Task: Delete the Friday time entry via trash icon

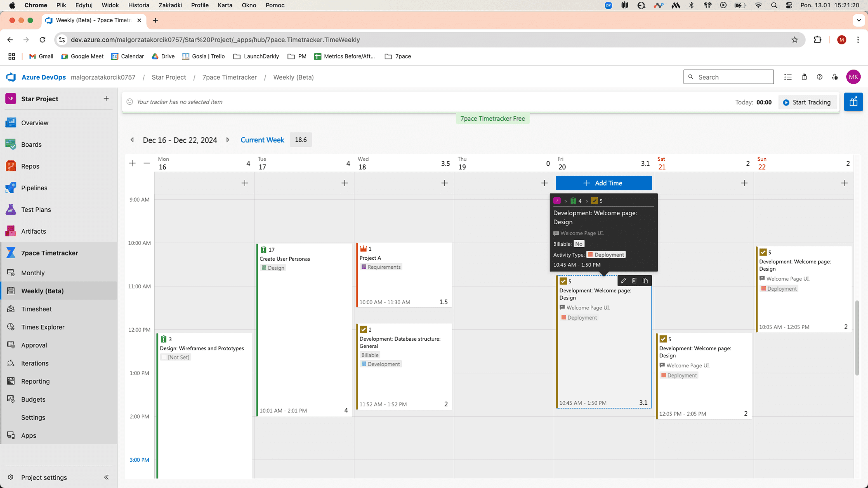Action: (x=634, y=281)
